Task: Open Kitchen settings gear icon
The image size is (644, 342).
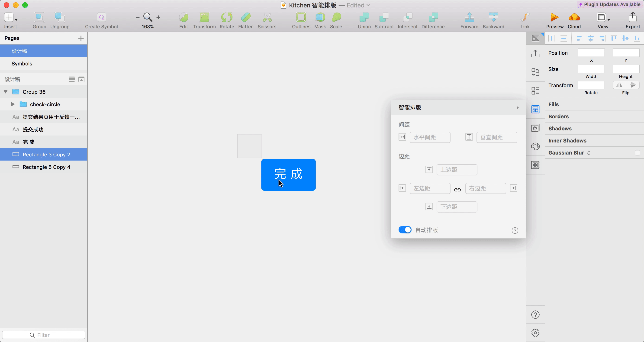Action: coord(535,332)
